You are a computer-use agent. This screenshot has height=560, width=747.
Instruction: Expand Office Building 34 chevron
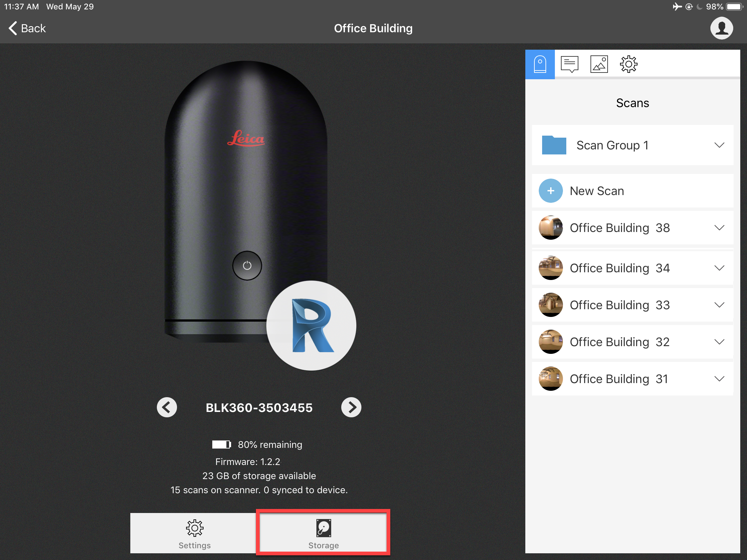coord(719,268)
